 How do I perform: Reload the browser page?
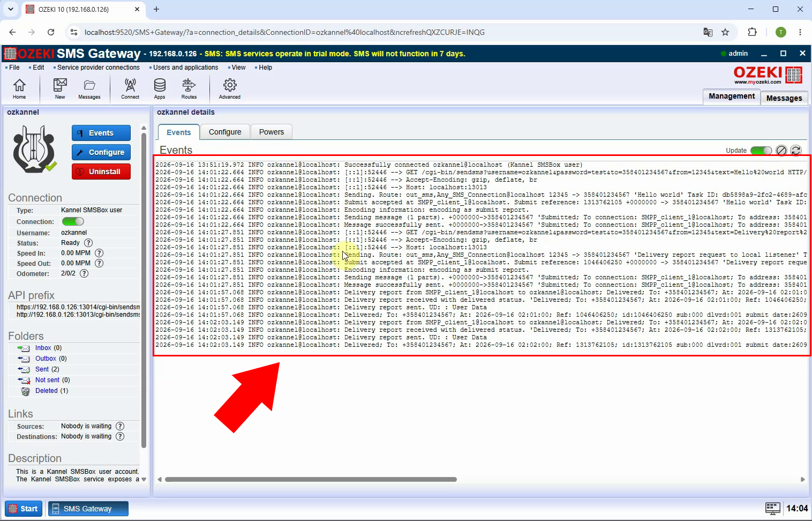[x=50, y=32]
